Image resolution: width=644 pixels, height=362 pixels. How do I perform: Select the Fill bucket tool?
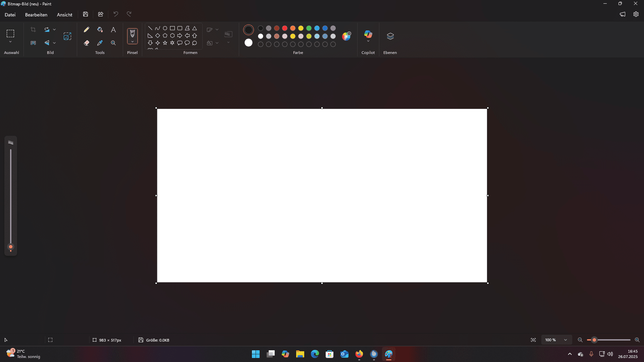100,29
